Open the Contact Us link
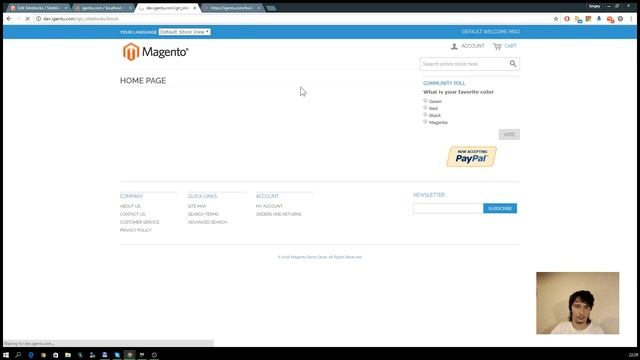This screenshot has height=360, width=640. coord(133,214)
